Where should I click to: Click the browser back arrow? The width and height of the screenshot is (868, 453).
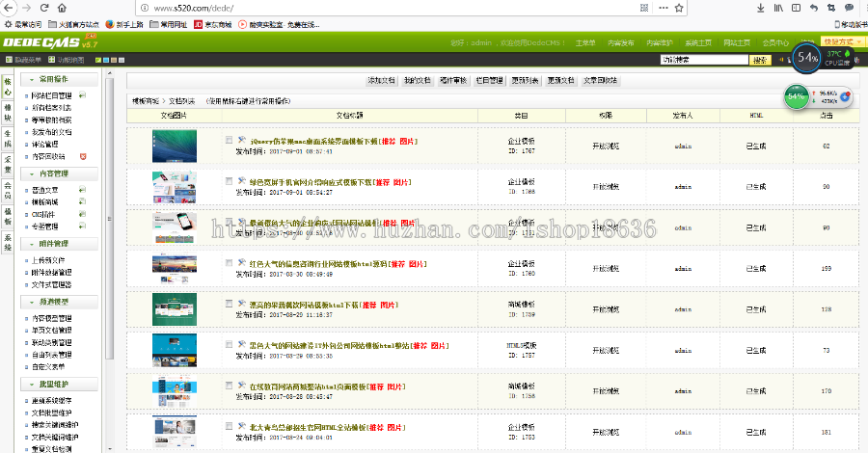point(8,8)
